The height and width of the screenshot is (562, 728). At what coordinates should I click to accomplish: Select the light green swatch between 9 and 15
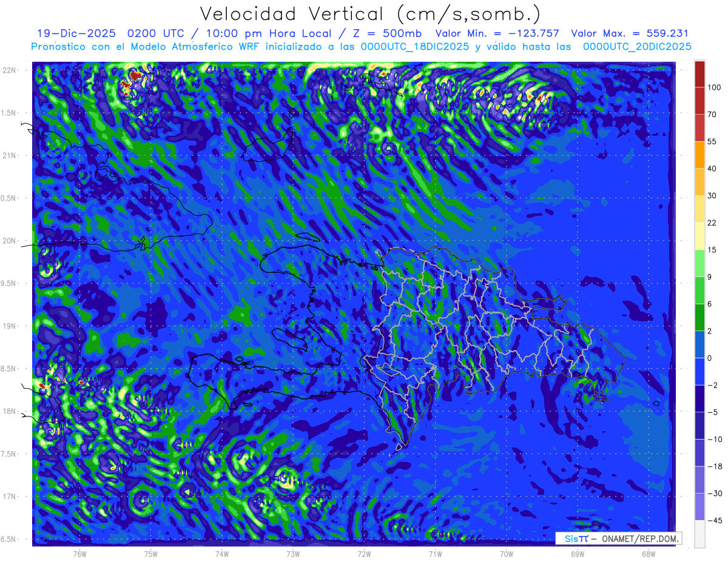tap(699, 263)
